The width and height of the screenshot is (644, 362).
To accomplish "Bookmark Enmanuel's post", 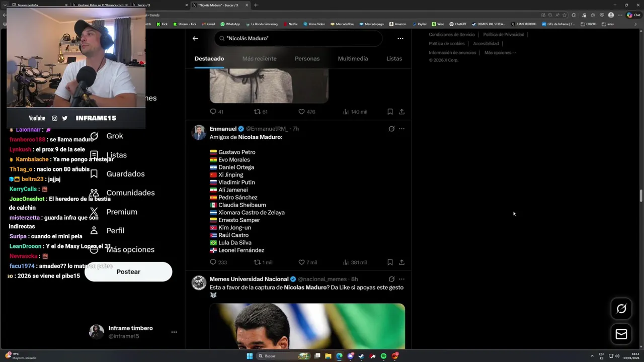I will (x=390, y=262).
